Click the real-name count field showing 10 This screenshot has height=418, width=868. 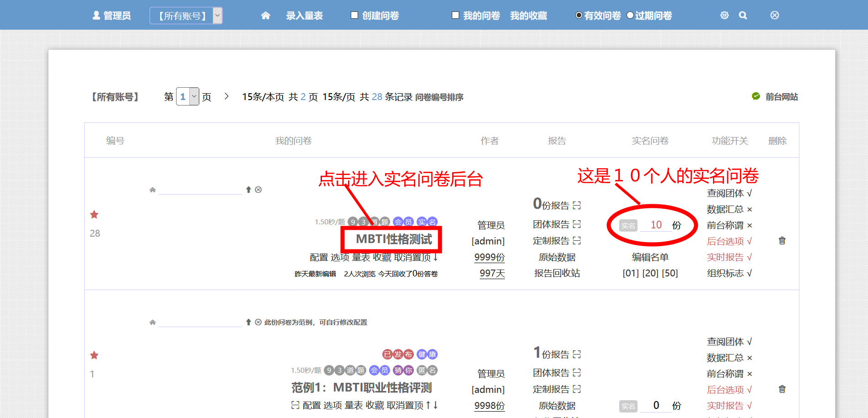click(656, 225)
